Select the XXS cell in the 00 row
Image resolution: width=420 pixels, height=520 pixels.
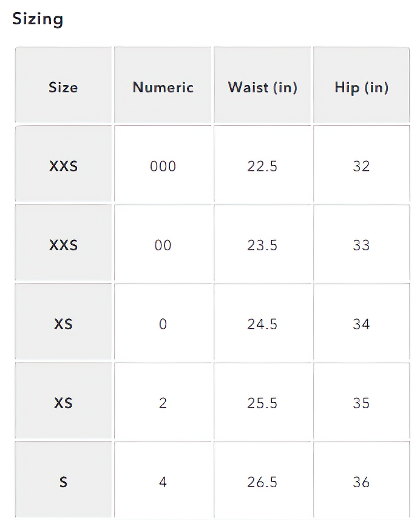(63, 245)
